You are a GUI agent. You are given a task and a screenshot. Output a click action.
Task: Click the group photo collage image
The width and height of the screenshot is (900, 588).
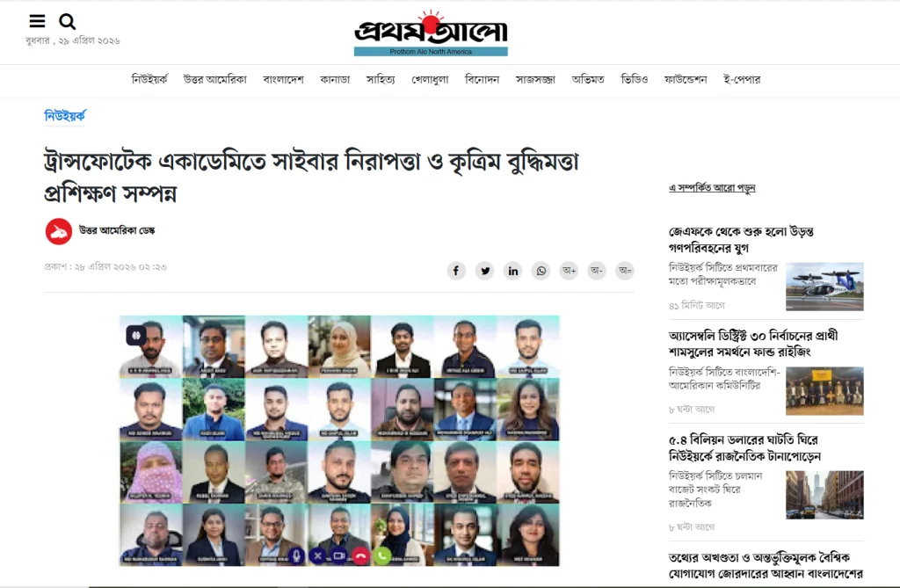(x=339, y=440)
